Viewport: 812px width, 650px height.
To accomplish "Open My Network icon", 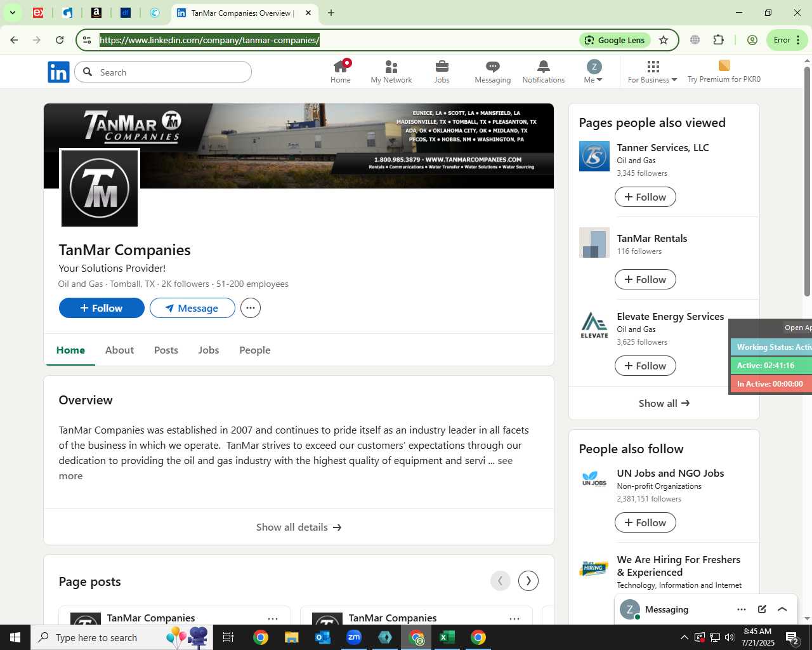I will click(x=391, y=72).
